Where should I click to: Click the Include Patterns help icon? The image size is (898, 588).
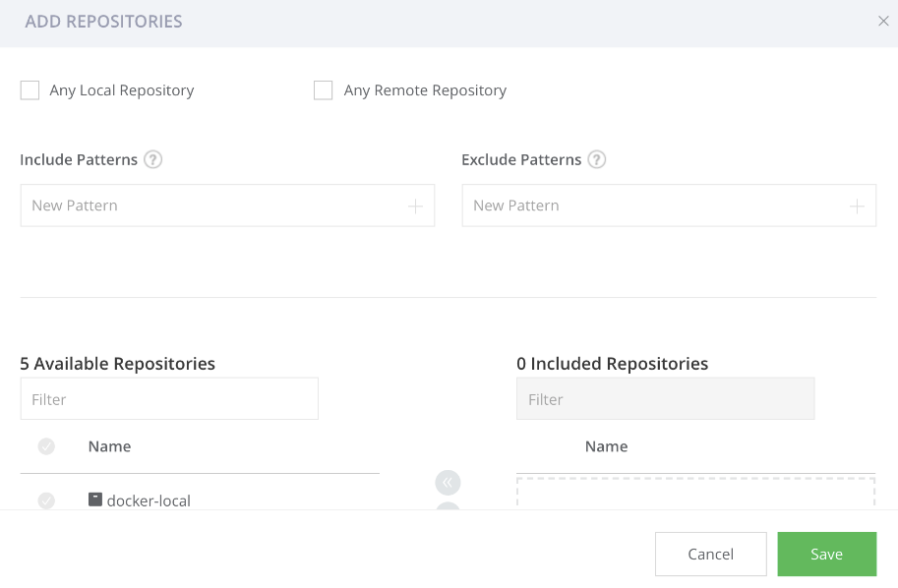(x=152, y=159)
